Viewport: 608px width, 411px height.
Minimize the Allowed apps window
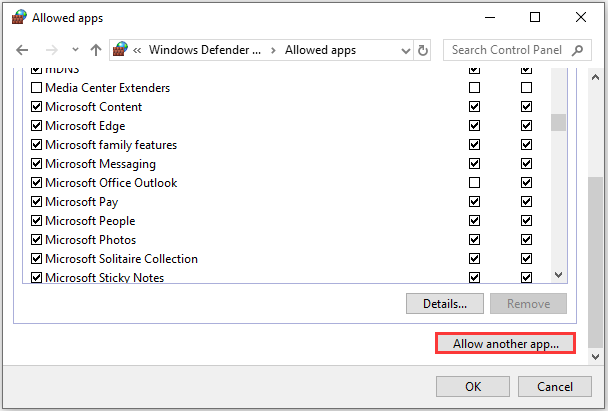point(490,17)
